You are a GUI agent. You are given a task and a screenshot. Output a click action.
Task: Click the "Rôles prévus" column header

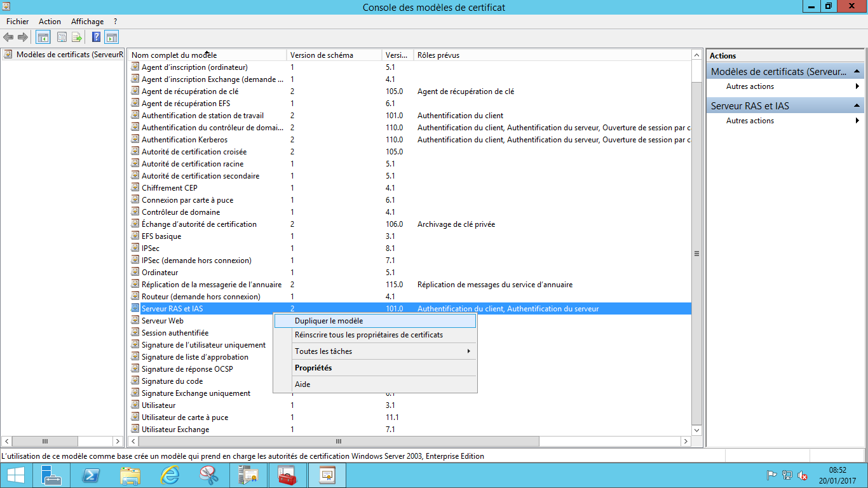pyautogui.click(x=438, y=55)
